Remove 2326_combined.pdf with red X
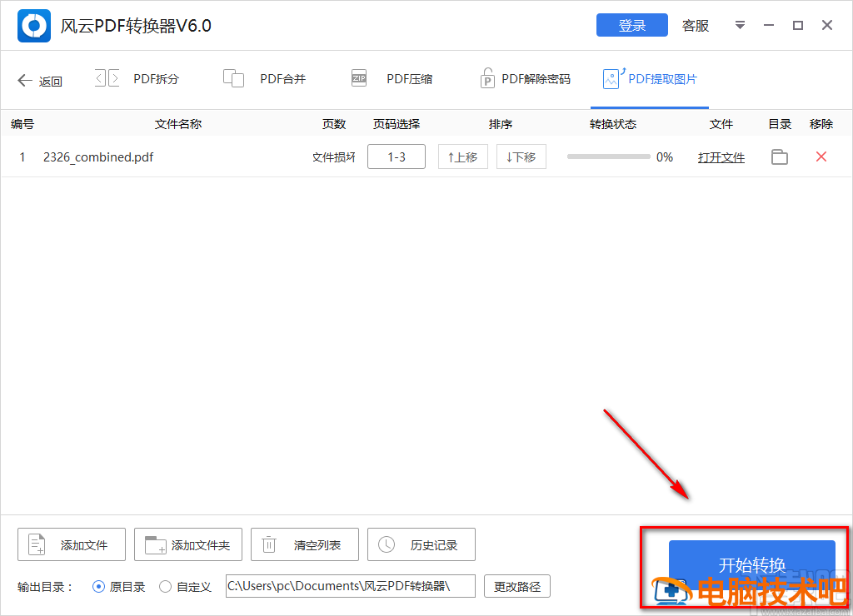The height and width of the screenshot is (616, 853). (x=821, y=156)
